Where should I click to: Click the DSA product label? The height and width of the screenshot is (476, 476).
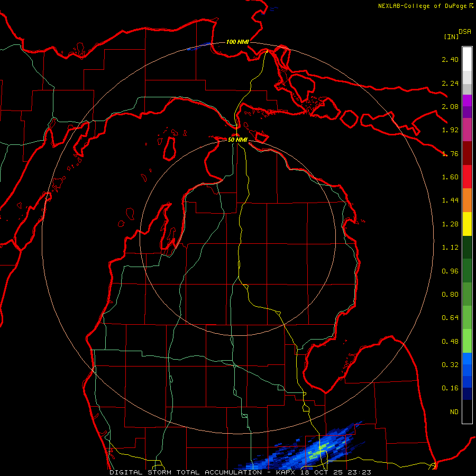[x=465, y=32]
